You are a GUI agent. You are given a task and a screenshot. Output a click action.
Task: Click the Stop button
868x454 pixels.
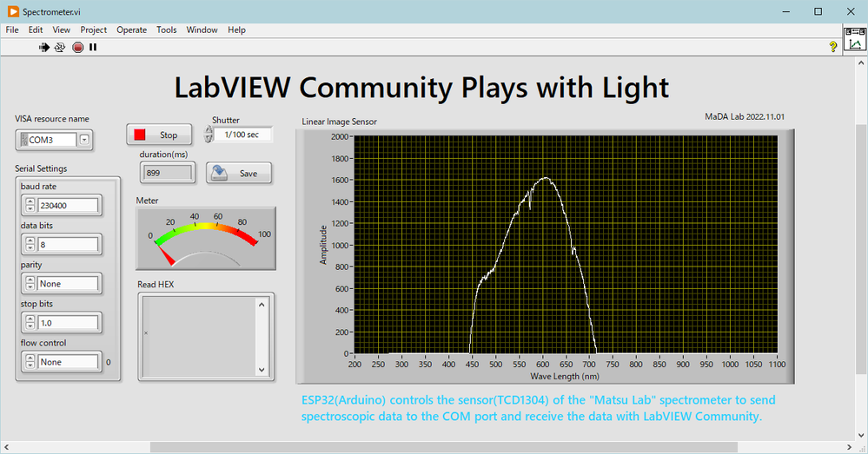coord(159,135)
